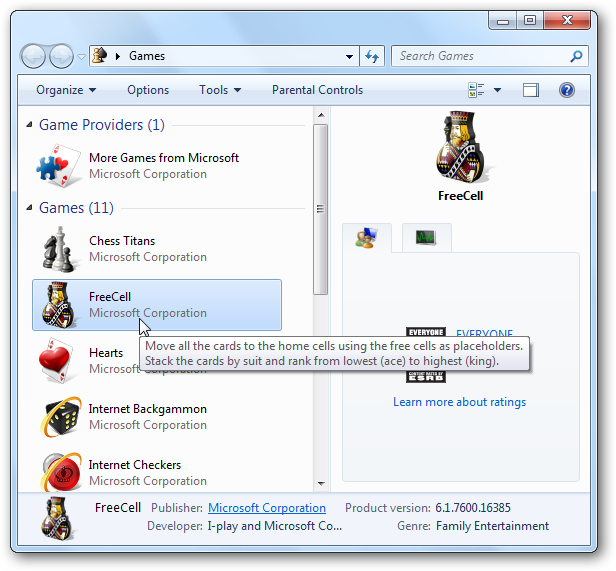Switch to the ratings tab with people icon
The height and width of the screenshot is (571, 616).
coord(367,238)
